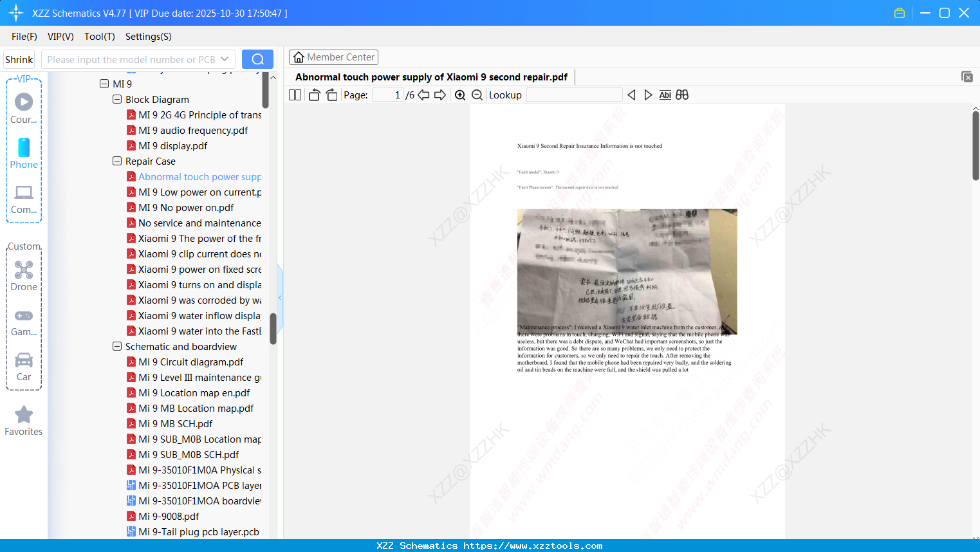Image resolution: width=980 pixels, height=552 pixels.
Task: Collapse the tree panel via splitter handle
Action: 280,298
